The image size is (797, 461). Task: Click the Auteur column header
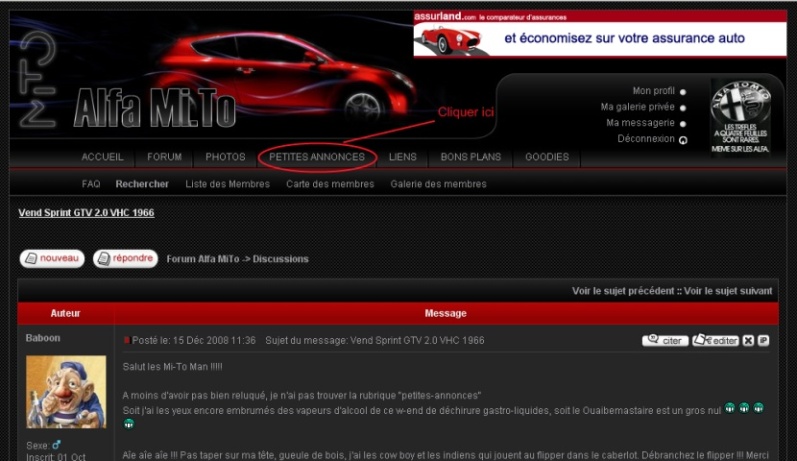[x=65, y=314]
